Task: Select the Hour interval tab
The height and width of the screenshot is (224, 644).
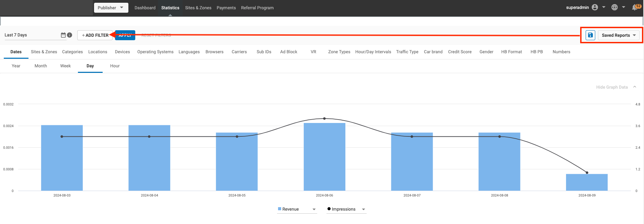Action: (x=115, y=66)
